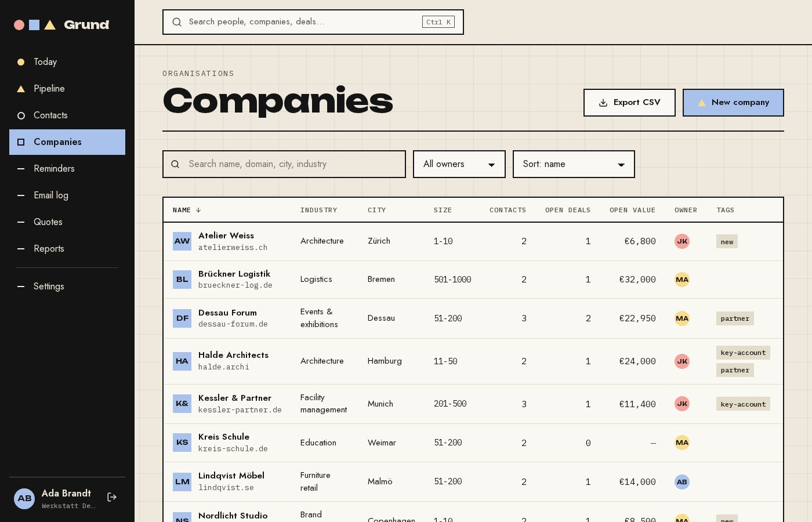This screenshot has height=522, width=812.
Task: Click JK owner badge in Atelier Weiss row
Action: 682,241
